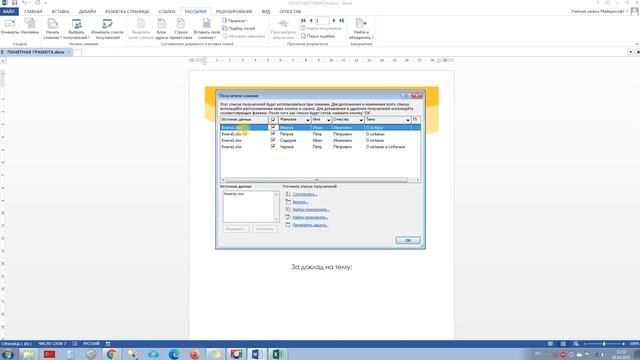
Task: Uncheck the recipient Сидоров checkbox
Action: tap(273, 140)
